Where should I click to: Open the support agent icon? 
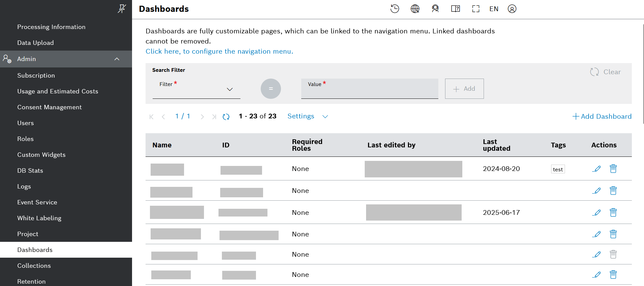click(435, 9)
